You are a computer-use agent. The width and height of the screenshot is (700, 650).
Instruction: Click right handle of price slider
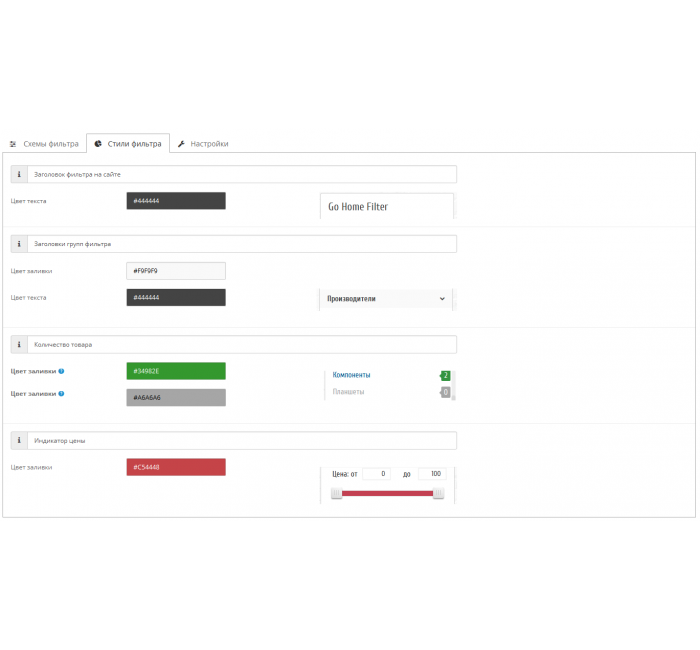tap(438, 493)
